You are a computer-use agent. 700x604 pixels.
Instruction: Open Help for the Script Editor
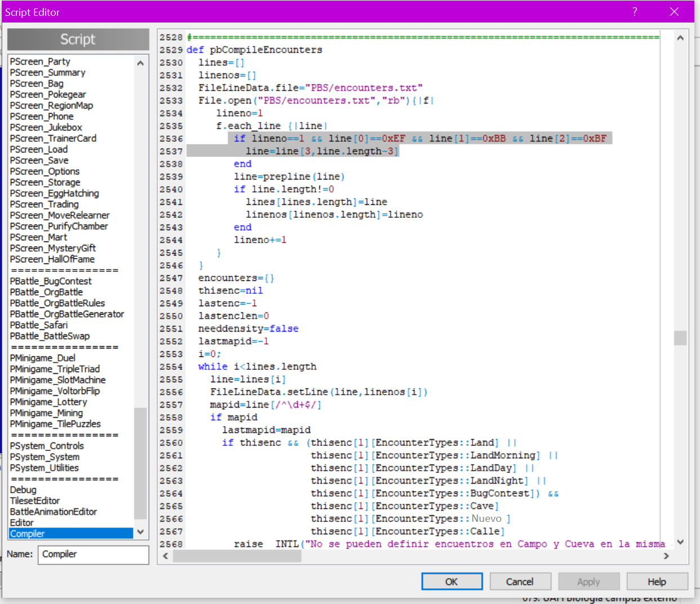click(657, 581)
